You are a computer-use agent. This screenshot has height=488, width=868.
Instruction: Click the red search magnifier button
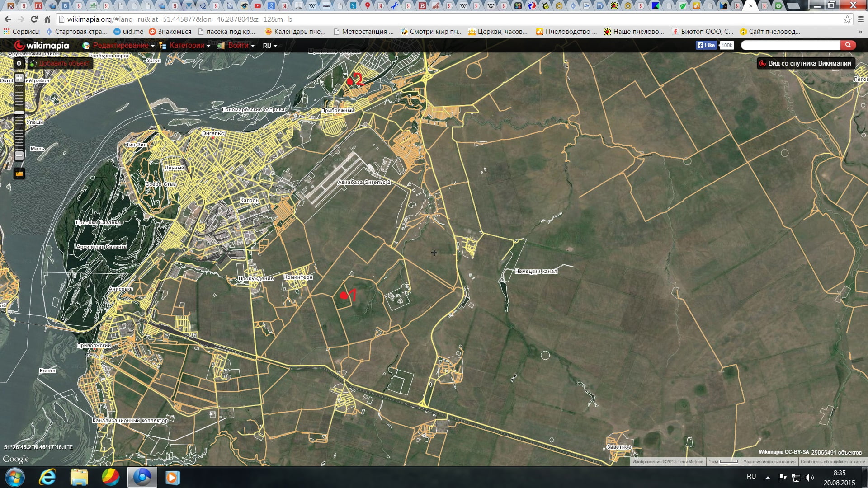[848, 45]
